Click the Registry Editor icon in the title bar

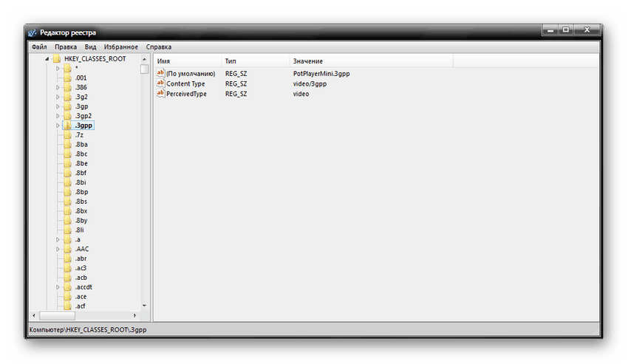[x=31, y=32]
